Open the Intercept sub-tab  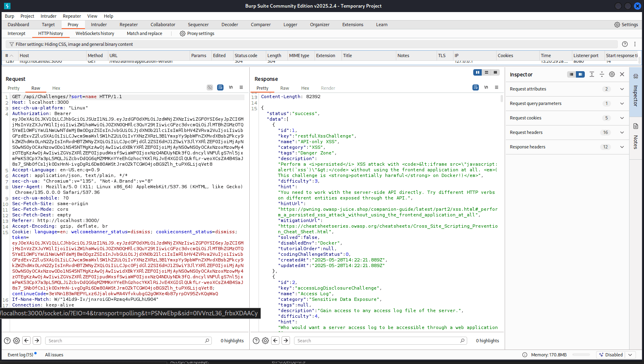[16, 33]
